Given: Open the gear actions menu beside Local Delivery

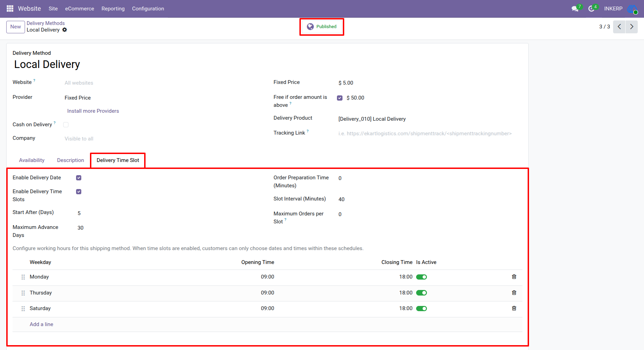Looking at the screenshot, I should (65, 30).
